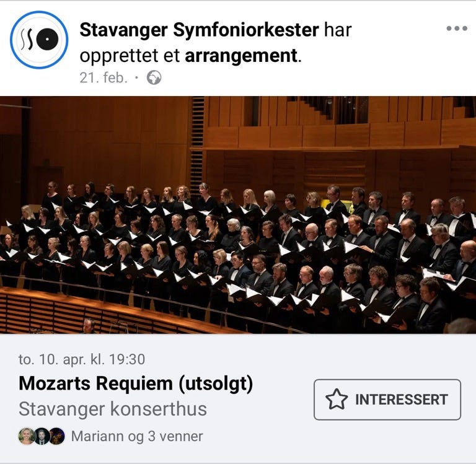The image size is (476, 464).
Task: Open the event title Mozarts Requiem (utsolgt)
Action: coord(136,383)
